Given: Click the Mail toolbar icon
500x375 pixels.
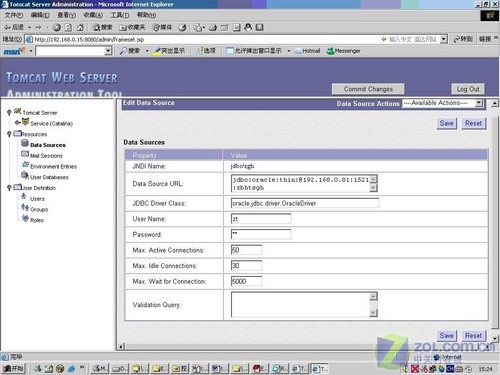Looking at the screenshot, I should 199,27.
